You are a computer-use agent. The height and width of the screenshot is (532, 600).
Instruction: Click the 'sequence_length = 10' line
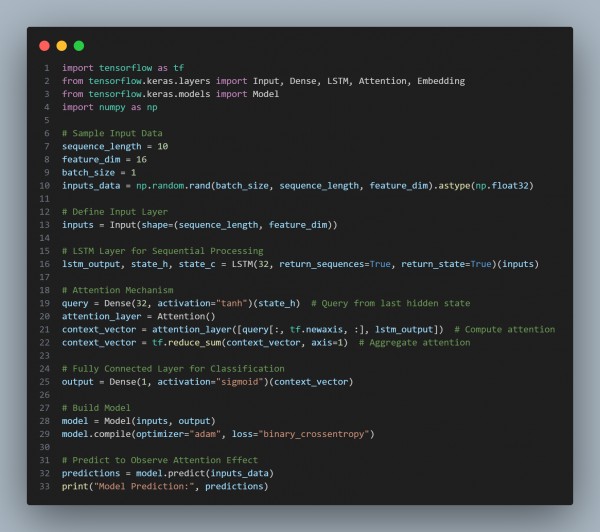click(x=115, y=147)
